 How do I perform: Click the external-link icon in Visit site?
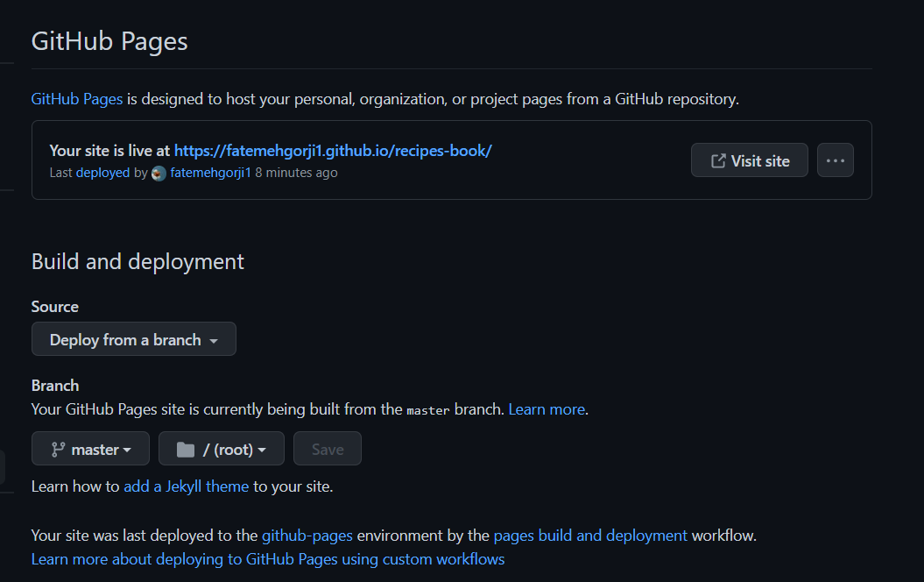click(x=718, y=160)
